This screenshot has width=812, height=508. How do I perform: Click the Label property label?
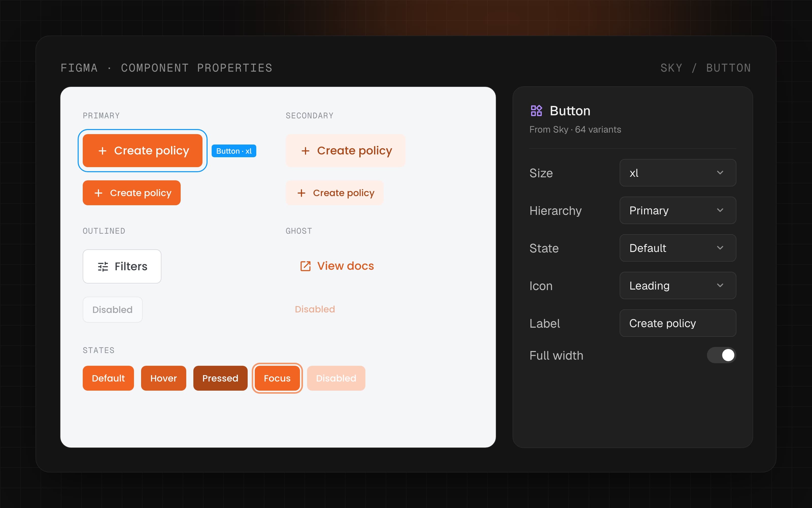(545, 324)
